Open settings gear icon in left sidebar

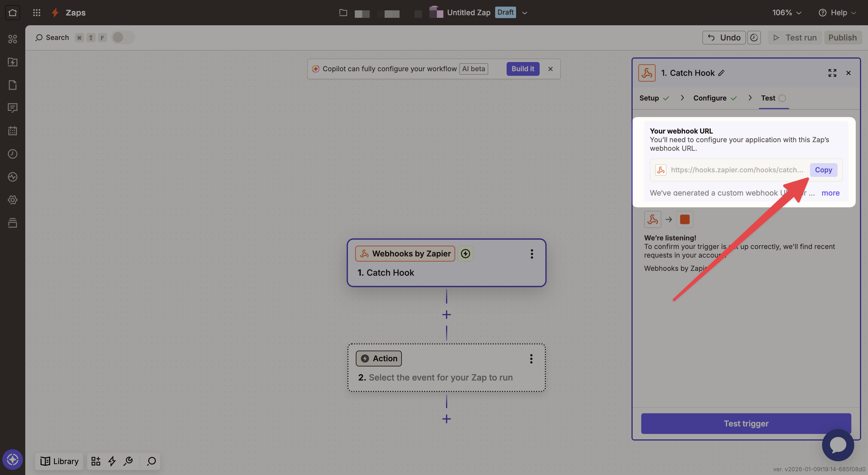tap(12, 200)
